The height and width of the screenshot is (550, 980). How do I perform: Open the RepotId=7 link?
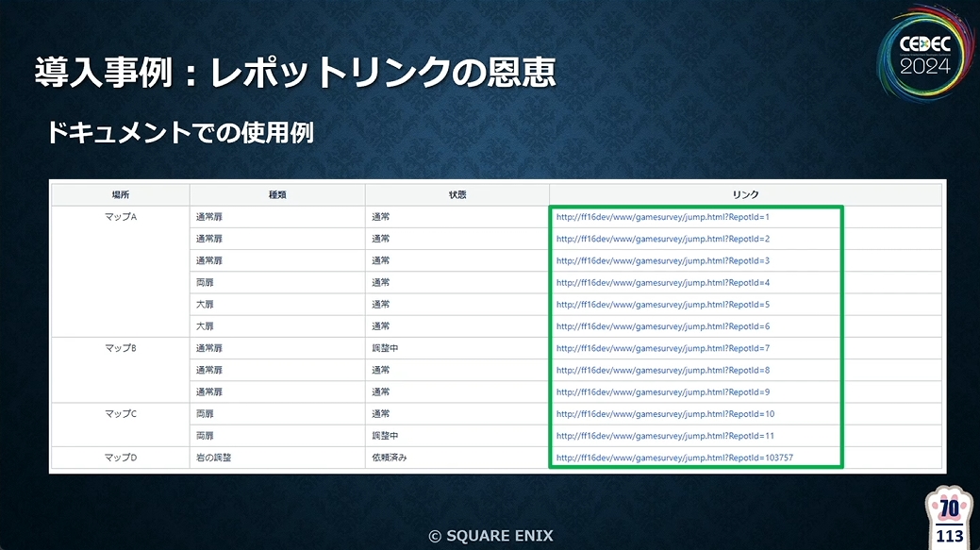click(662, 348)
